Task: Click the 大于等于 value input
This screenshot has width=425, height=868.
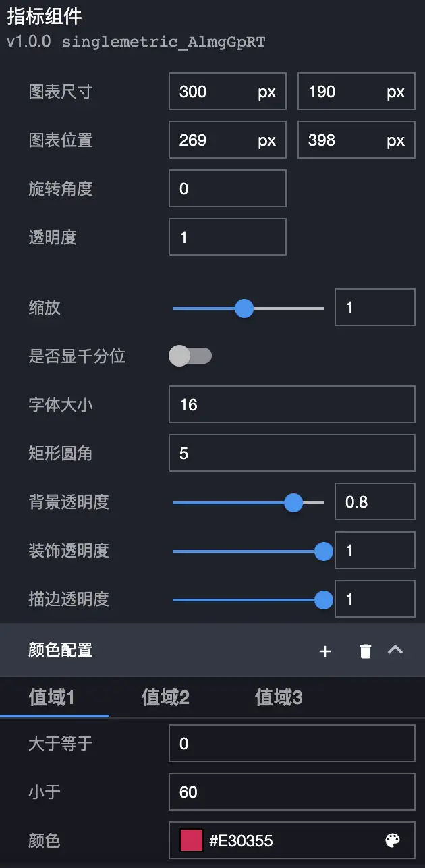Action: coord(291,743)
